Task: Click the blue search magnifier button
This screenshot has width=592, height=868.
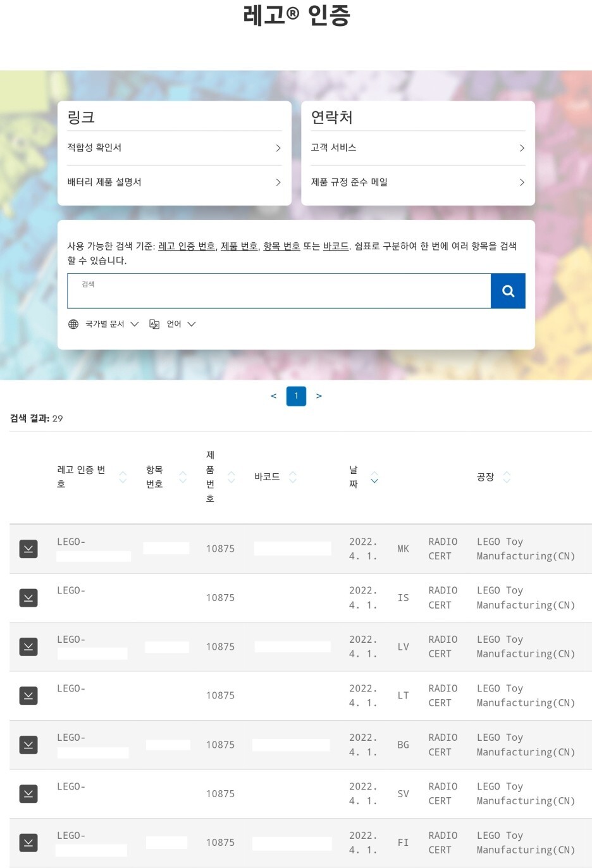Action: point(508,291)
